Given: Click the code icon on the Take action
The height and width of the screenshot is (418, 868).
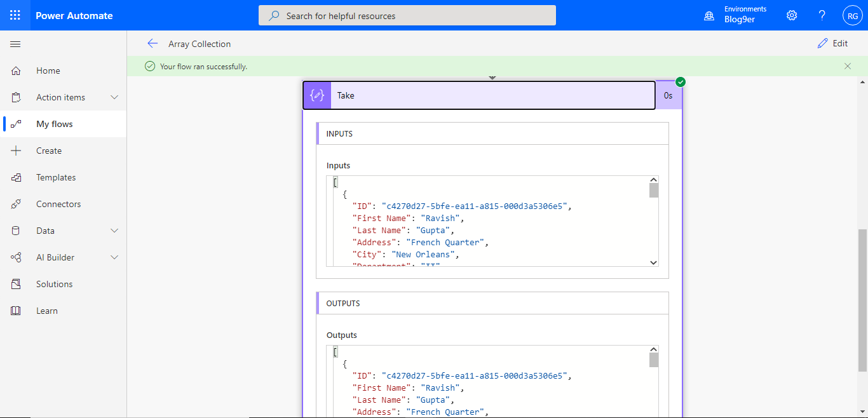Looking at the screenshot, I should click(x=316, y=95).
